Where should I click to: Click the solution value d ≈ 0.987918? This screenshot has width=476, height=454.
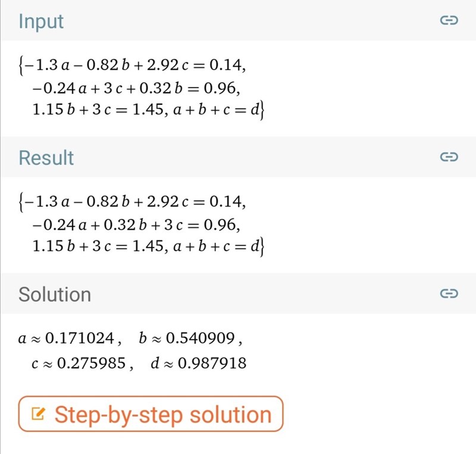(x=198, y=362)
